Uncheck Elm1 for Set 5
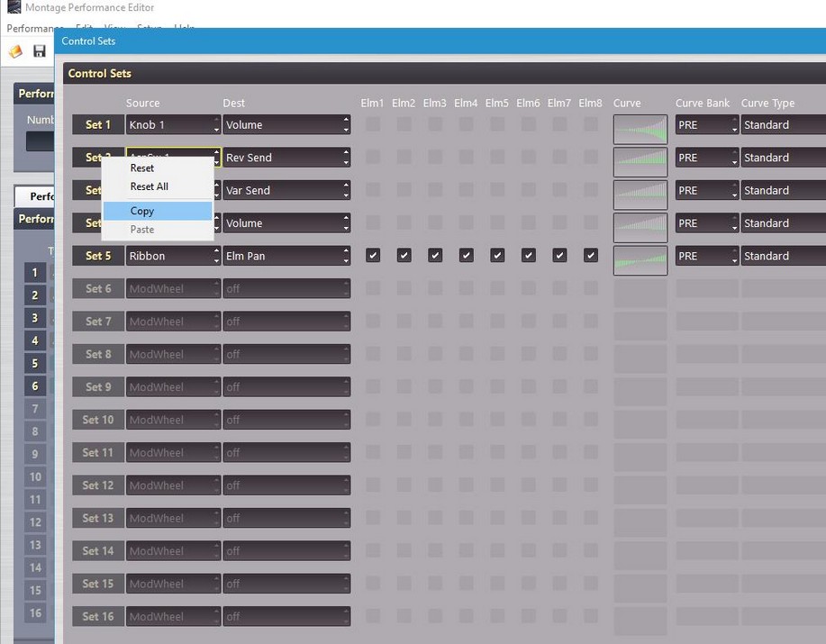The image size is (826, 644). (373, 256)
